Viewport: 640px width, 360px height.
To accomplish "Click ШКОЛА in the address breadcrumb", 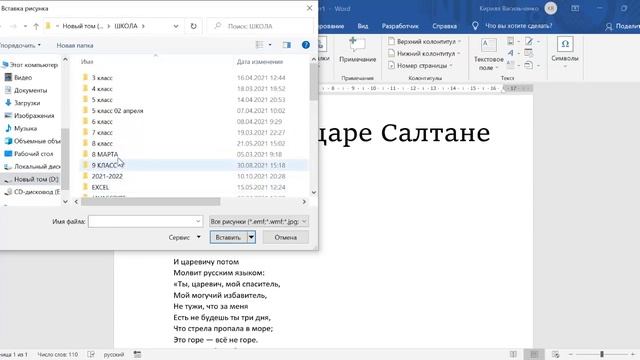I will (x=126, y=26).
